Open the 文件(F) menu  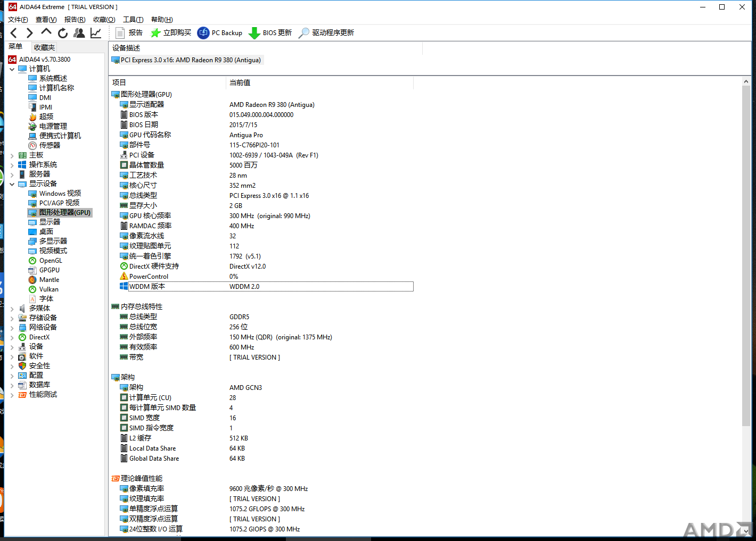point(18,20)
